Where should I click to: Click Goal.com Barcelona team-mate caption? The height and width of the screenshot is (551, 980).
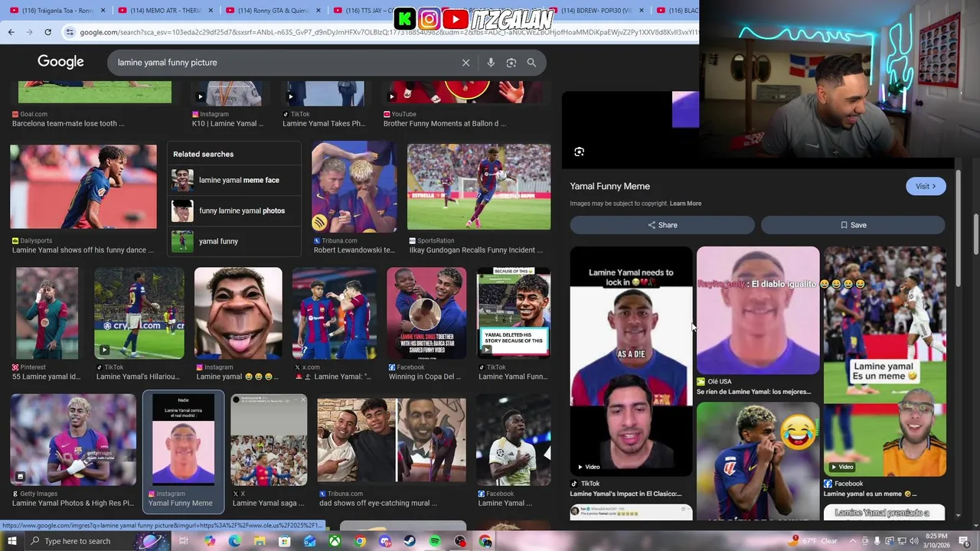[68, 123]
